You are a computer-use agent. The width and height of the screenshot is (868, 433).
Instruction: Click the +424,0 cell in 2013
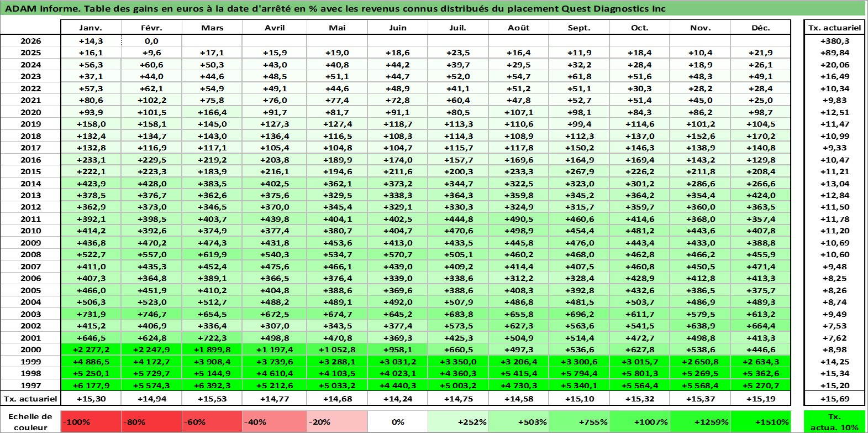(761, 195)
